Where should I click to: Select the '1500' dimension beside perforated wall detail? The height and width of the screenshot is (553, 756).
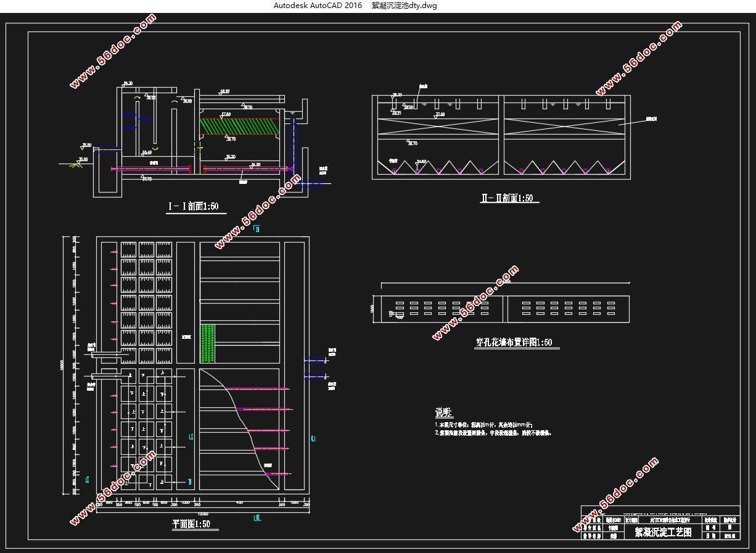tap(372, 309)
